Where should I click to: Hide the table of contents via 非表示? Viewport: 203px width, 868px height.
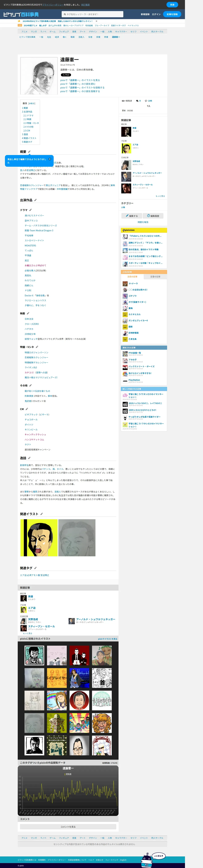click(x=32, y=103)
